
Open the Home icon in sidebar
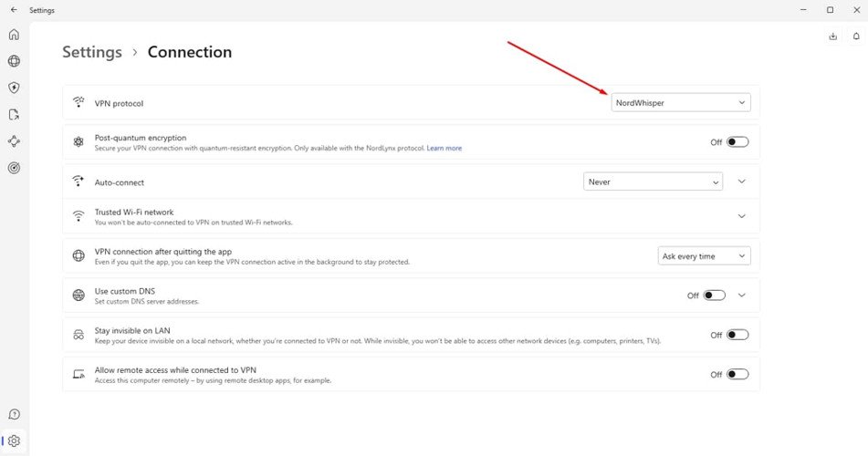pos(14,35)
